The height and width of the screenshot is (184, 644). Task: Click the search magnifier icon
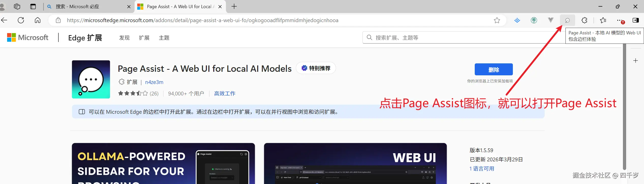coord(369,38)
